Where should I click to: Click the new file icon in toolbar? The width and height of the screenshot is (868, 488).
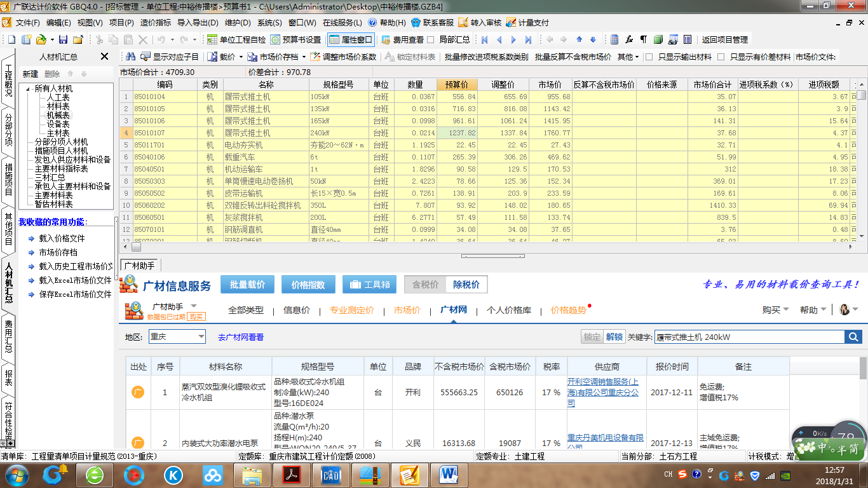coord(11,39)
